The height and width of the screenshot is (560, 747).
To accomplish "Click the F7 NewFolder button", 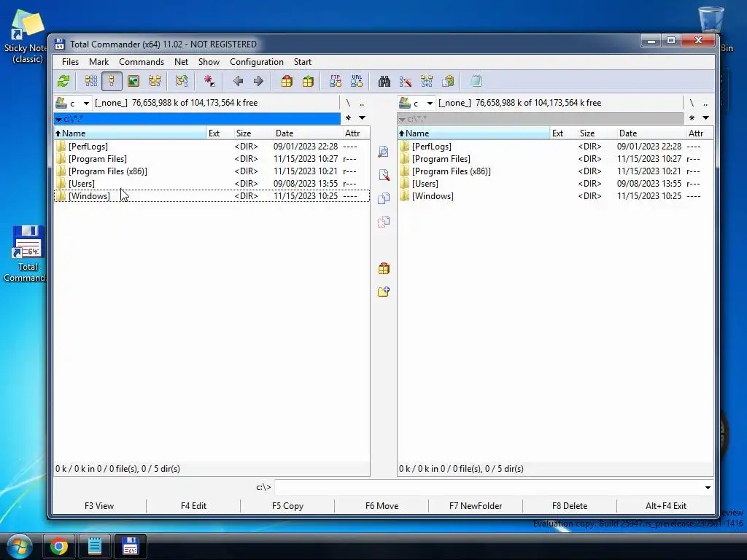I will coord(476,506).
